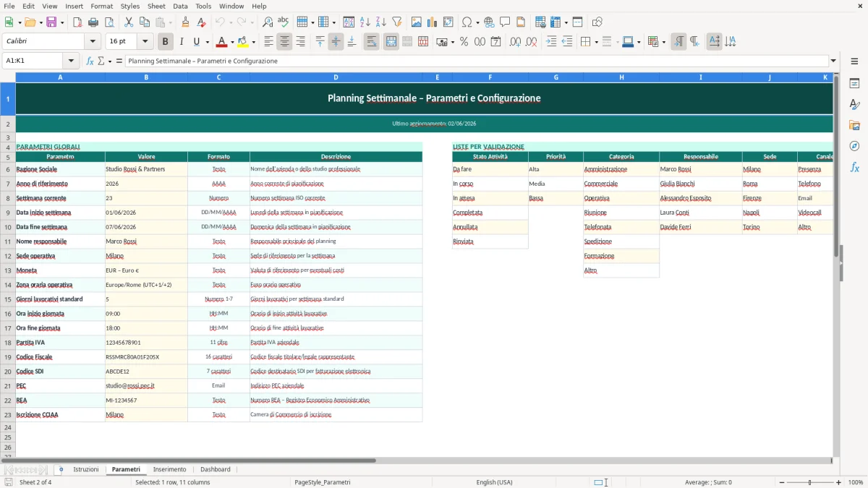Open Sidebar Navigator panel

click(854, 147)
